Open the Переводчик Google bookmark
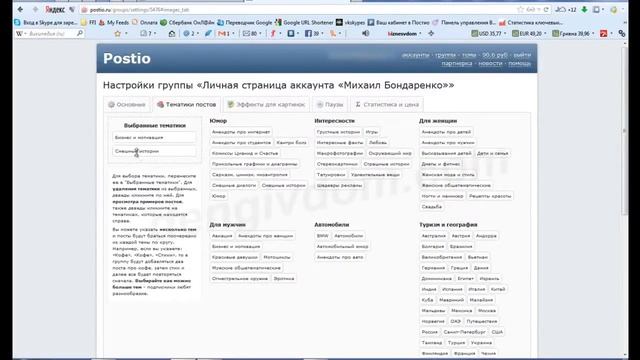 tap(244, 22)
